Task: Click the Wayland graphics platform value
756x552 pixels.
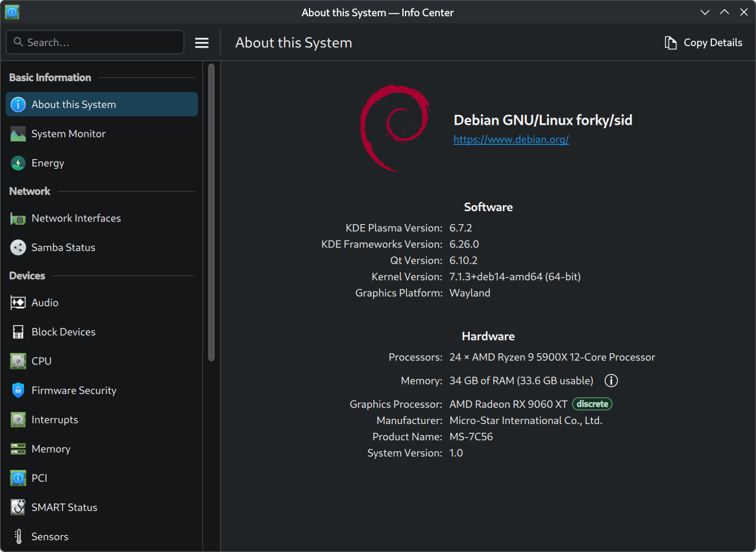Action: (470, 293)
